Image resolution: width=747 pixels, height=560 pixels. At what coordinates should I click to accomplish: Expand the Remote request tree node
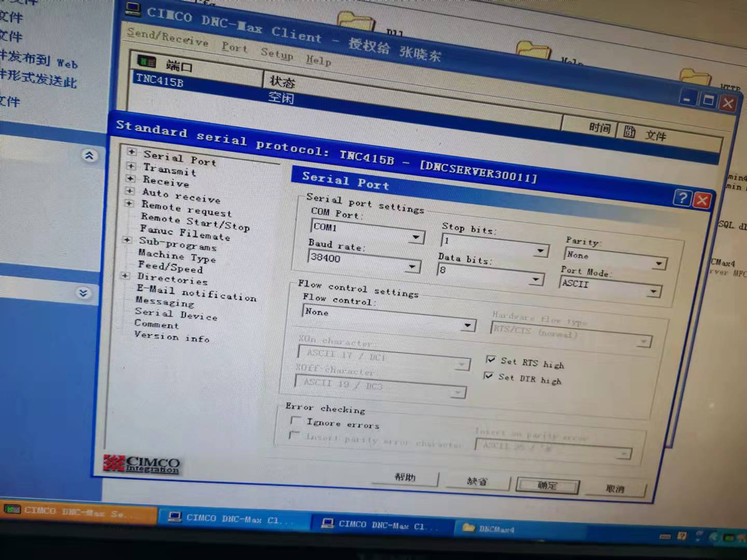(x=129, y=203)
